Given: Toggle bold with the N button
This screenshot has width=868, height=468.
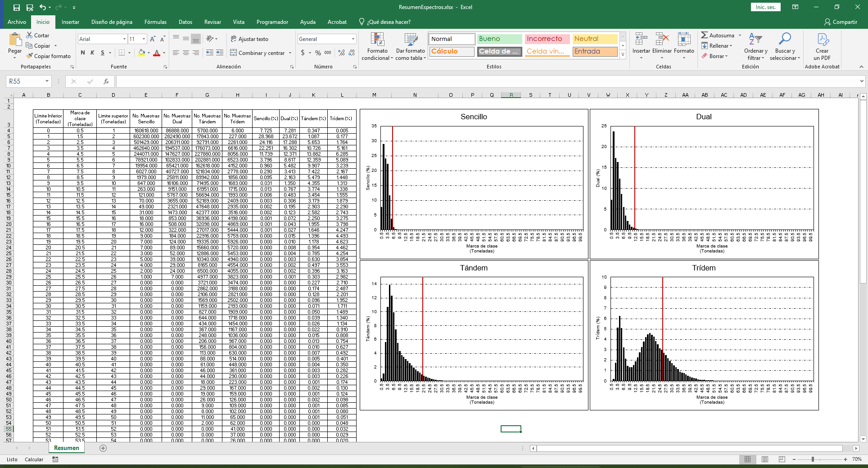Looking at the screenshot, I should coord(83,53).
